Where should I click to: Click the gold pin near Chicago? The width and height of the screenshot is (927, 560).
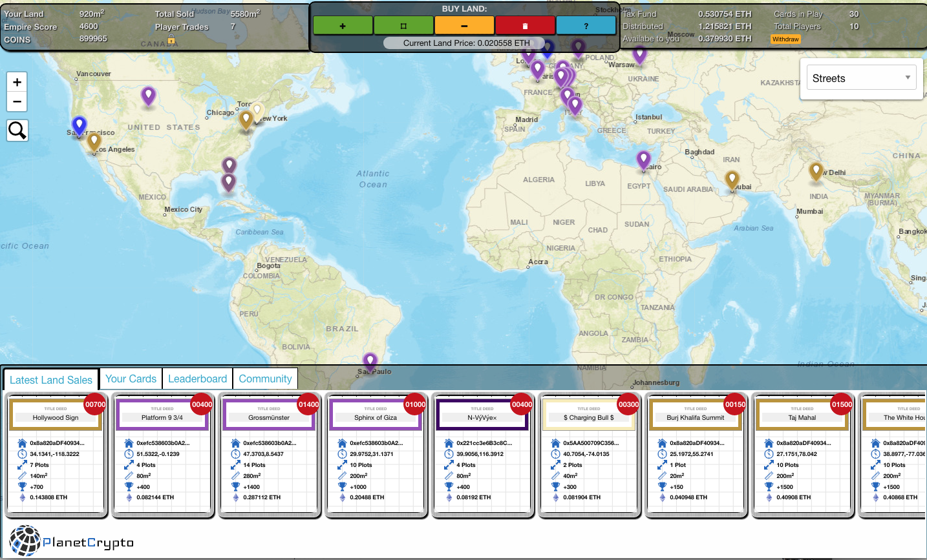coord(246,119)
